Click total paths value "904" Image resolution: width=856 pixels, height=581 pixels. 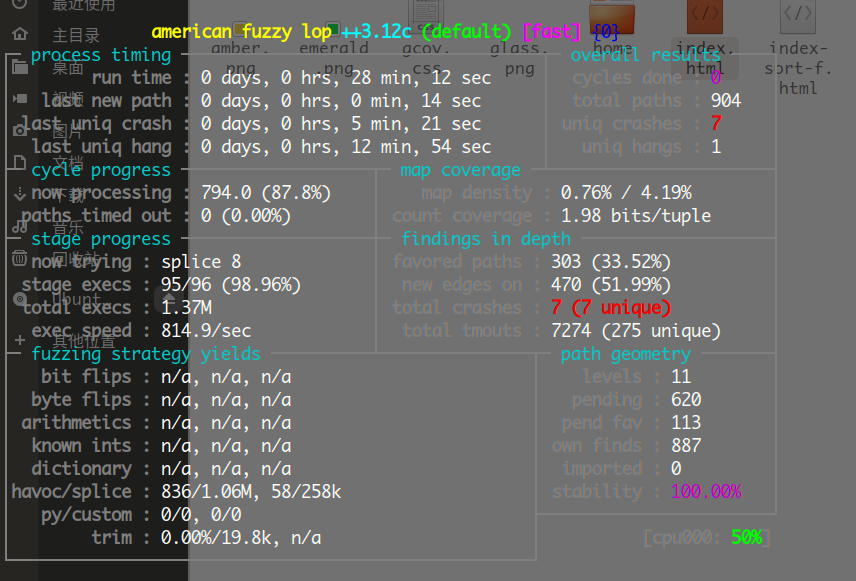(726, 101)
